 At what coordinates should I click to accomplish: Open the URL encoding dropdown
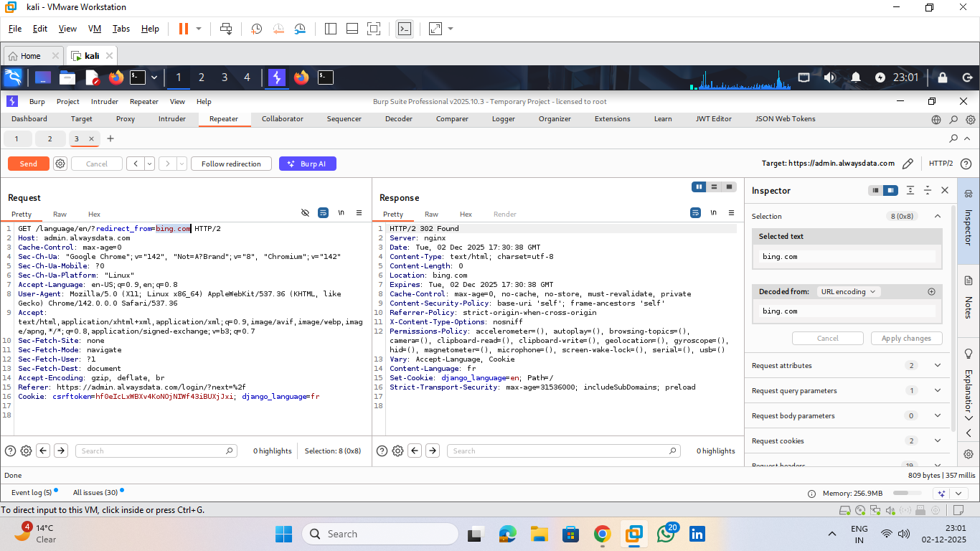(849, 292)
